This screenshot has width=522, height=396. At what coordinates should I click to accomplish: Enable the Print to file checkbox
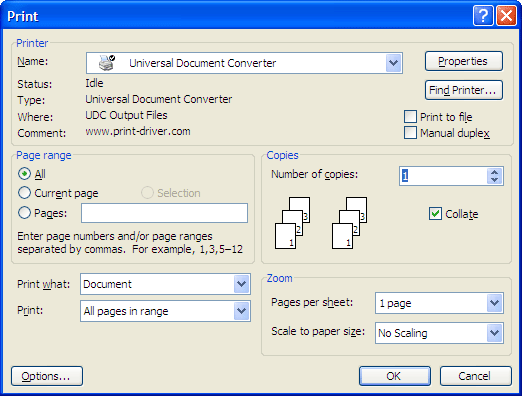tap(410, 117)
